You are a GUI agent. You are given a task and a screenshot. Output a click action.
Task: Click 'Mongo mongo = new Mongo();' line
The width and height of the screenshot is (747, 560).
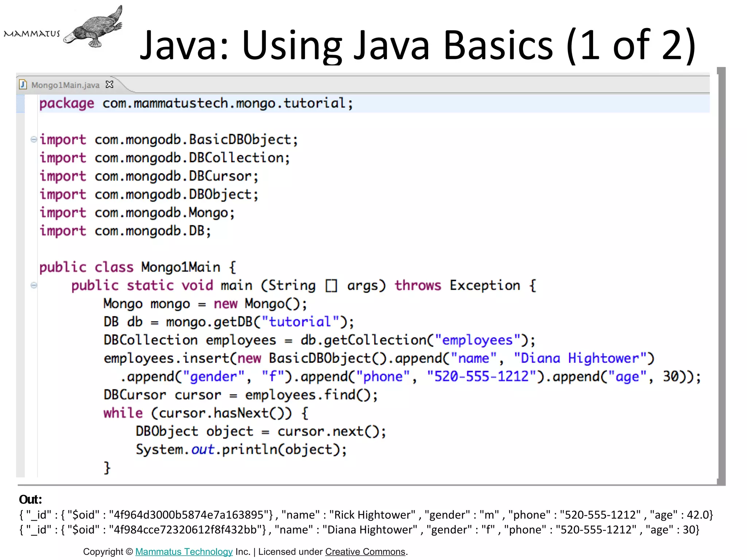coord(205,304)
